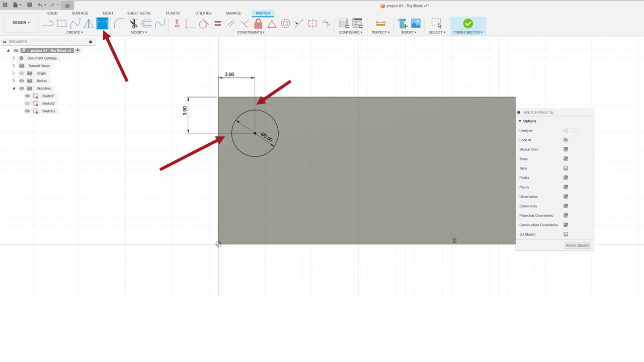Open the Look At option in Sketch Palette
This screenshot has width=644, height=362.
point(566,140)
